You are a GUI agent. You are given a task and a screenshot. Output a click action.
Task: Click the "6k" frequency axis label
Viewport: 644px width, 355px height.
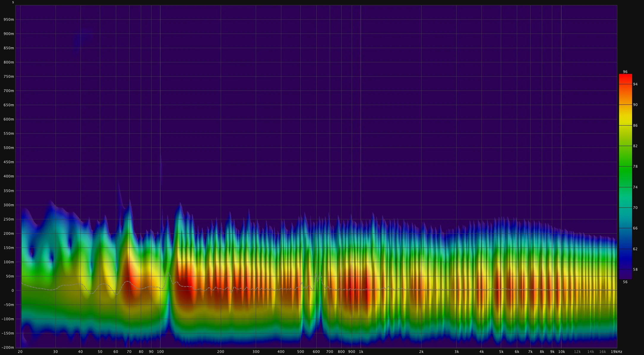pos(517,352)
